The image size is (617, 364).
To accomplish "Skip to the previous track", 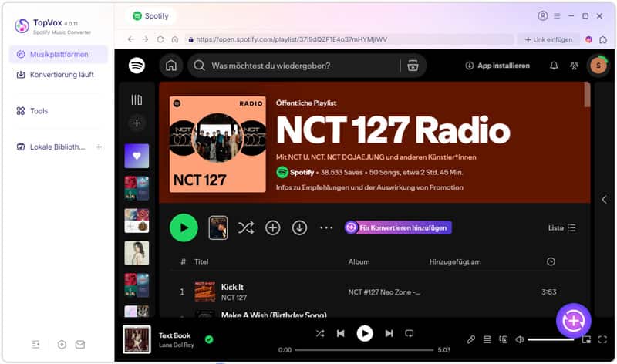I will coord(340,333).
